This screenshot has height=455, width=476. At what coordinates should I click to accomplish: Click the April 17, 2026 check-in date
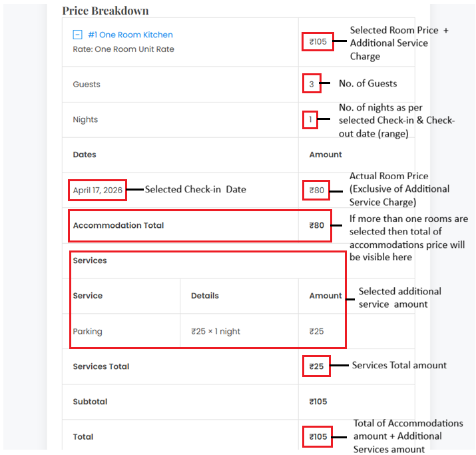pyautogui.click(x=98, y=191)
